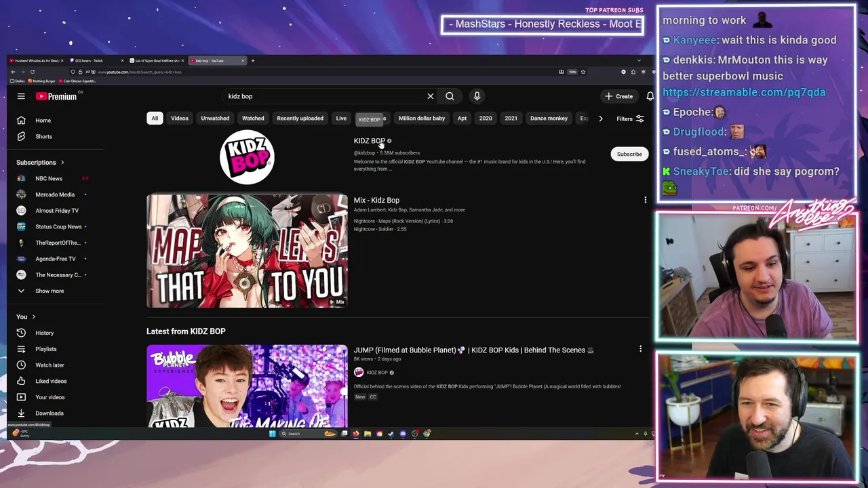The width and height of the screenshot is (868, 488).
Task: Open the streamable.com link in chat
Action: [x=744, y=92]
